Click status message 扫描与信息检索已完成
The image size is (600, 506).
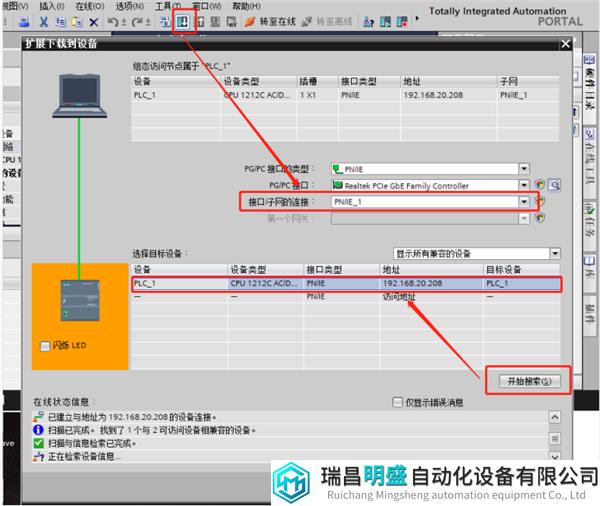tap(92, 443)
